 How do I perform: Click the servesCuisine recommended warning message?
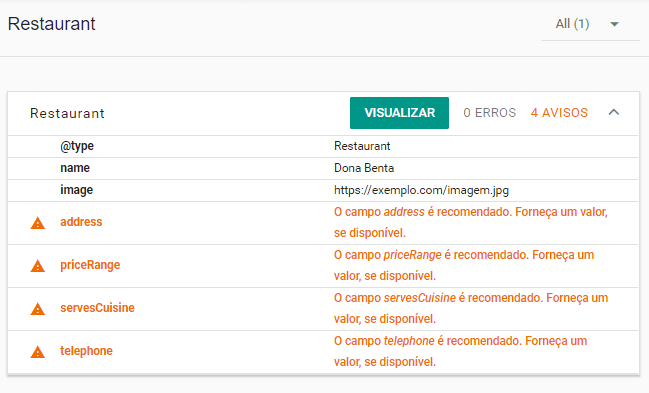tap(471, 309)
